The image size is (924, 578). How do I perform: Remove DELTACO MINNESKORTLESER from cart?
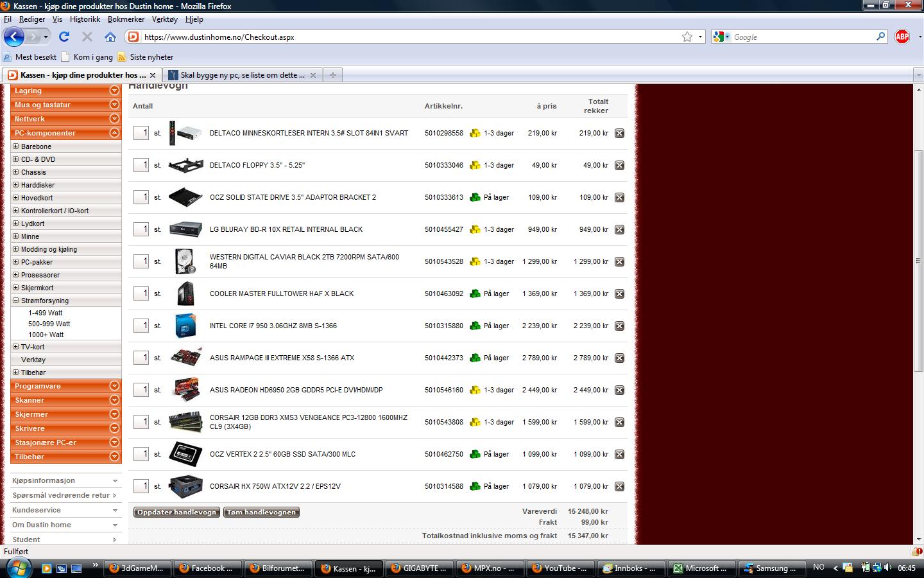tap(619, 134)
